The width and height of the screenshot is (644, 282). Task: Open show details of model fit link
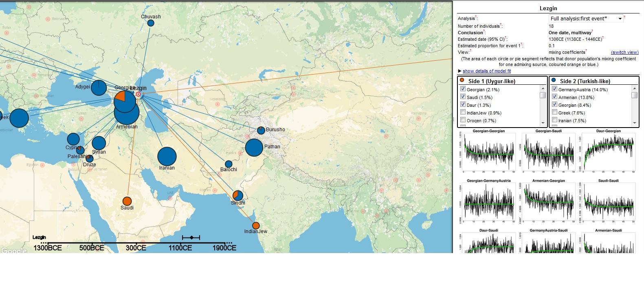point(486,71)
